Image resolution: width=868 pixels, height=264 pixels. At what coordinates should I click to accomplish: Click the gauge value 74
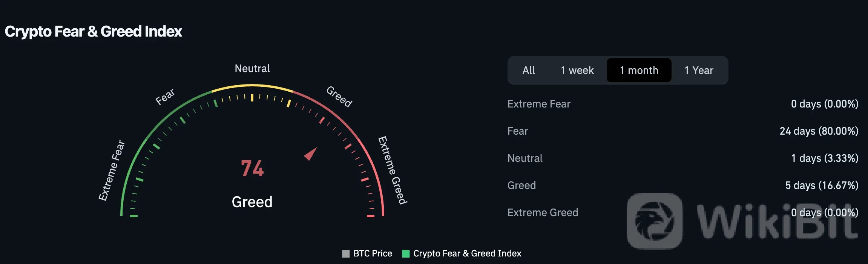tap(252, 168)
